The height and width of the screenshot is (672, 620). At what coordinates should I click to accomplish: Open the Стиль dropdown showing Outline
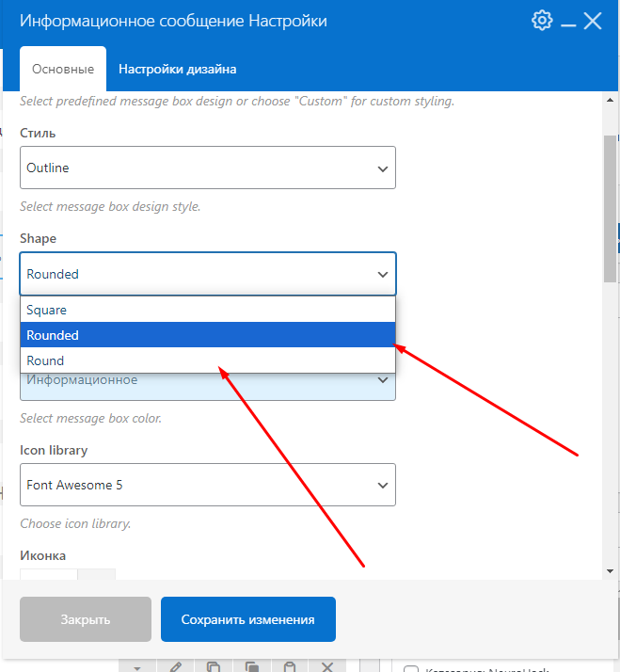(207, 168)
